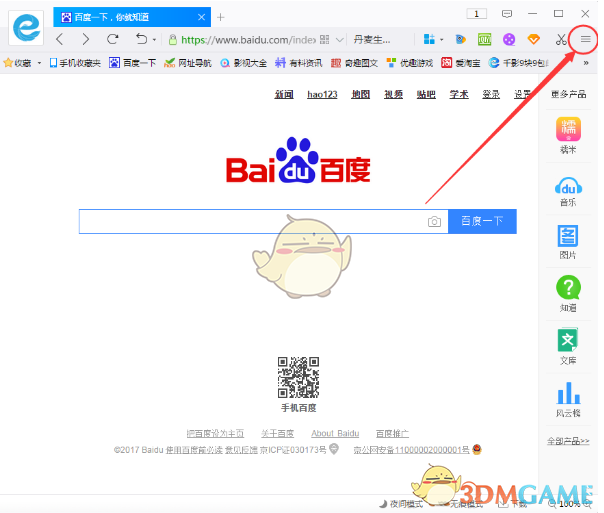Image resolution: width=604 pixels, height=513 pixels.
Task: Click the 手机百度 QR code image
Action: [x=299, y=377]
